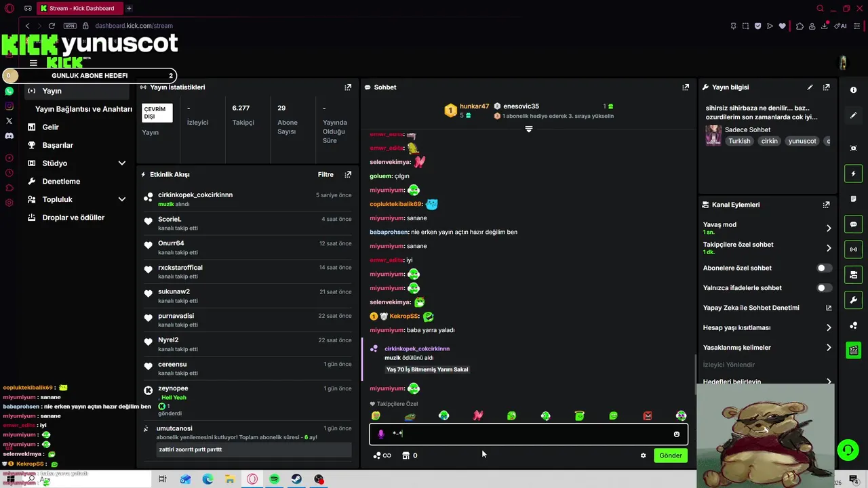
Task: Click the three-dots points icon in right rail
Action: coord(853,325)
